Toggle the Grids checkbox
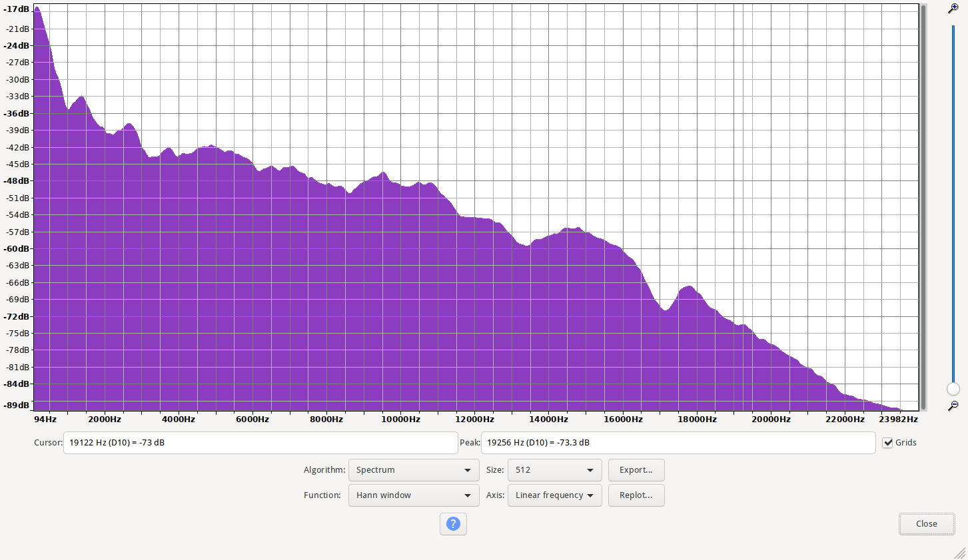The image size is (968, 560). pos(887,443)
